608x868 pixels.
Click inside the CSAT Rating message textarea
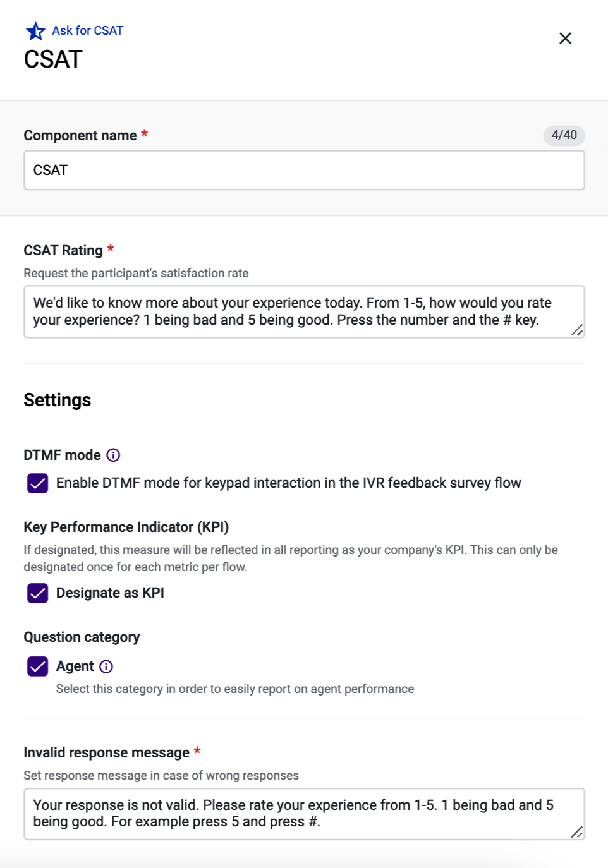304,311
